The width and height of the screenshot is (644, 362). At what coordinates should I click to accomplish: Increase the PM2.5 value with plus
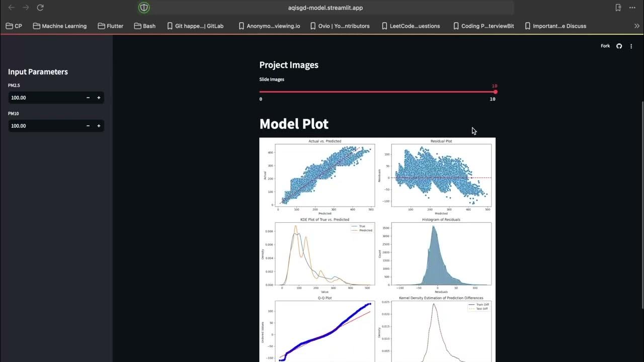click(99, 98)
